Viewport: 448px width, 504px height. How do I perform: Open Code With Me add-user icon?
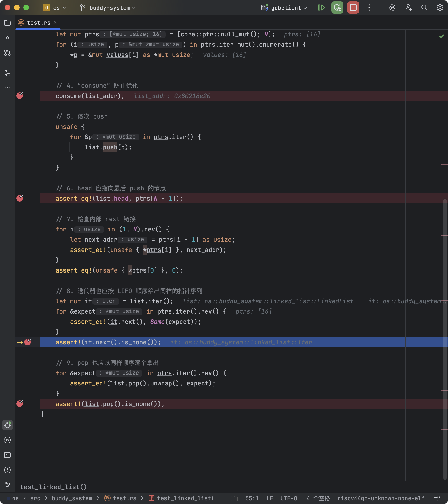tap(408, 8)
